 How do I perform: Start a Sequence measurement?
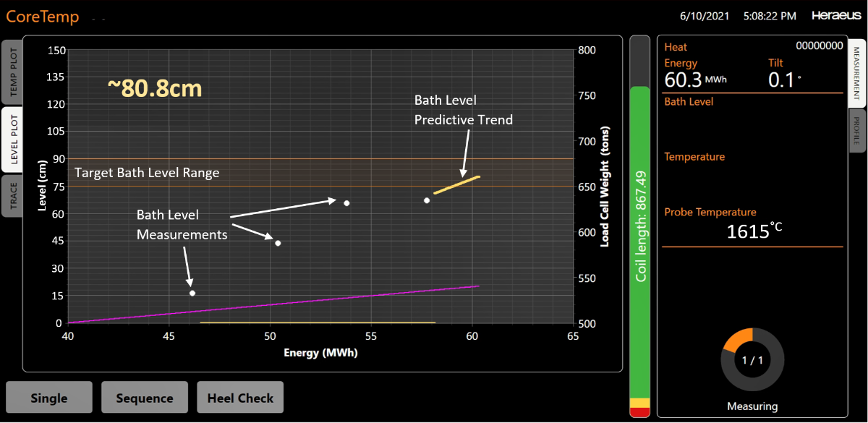point(145,398)
